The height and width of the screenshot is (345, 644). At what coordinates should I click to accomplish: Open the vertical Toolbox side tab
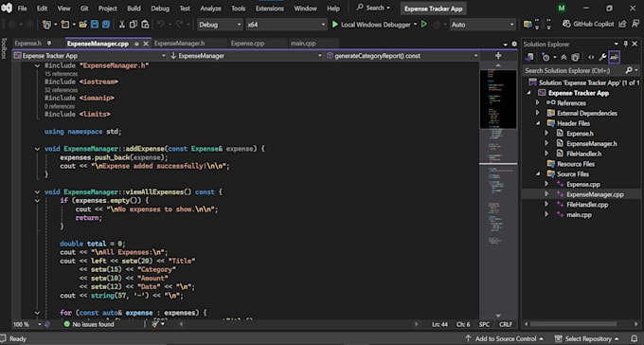[4, 48]
